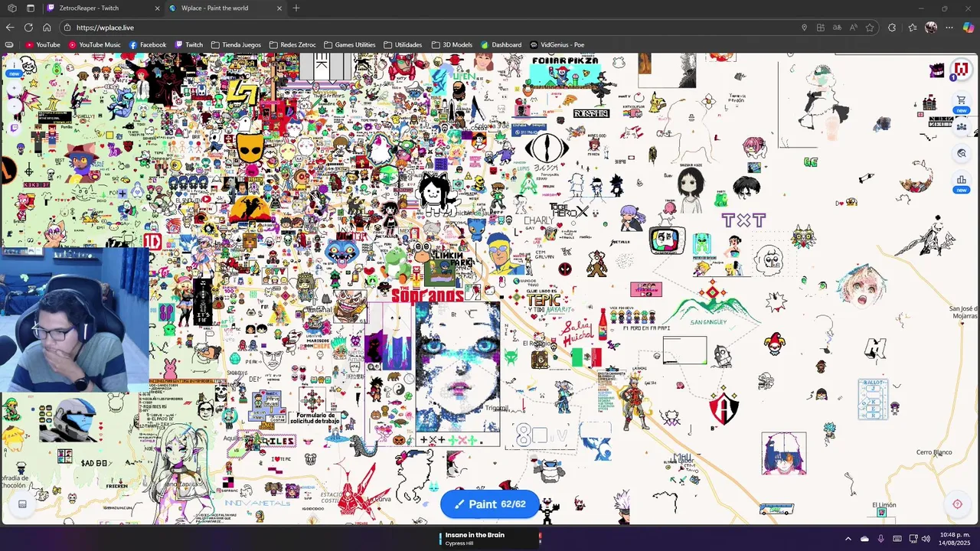Open the tab actions menu
The width and height of the screenshot is (980, 551).
pyautogui.click(x=31, y=8)
